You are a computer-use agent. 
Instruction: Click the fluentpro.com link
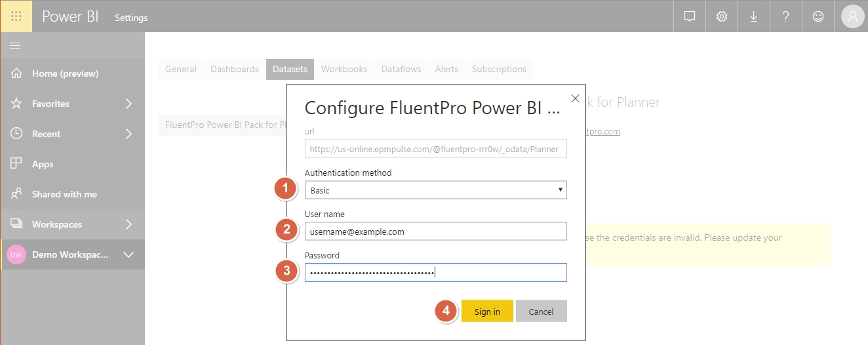tap(602, 131)
